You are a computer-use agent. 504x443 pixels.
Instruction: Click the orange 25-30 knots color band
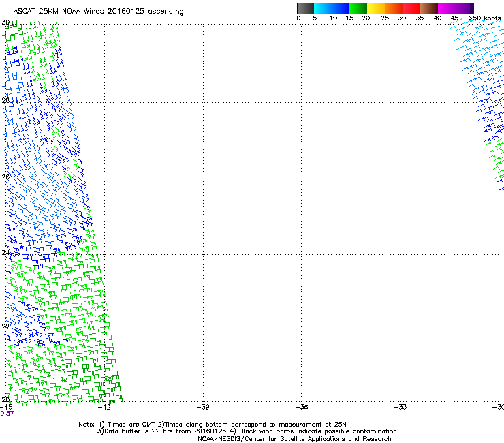[x=394, y=8]
